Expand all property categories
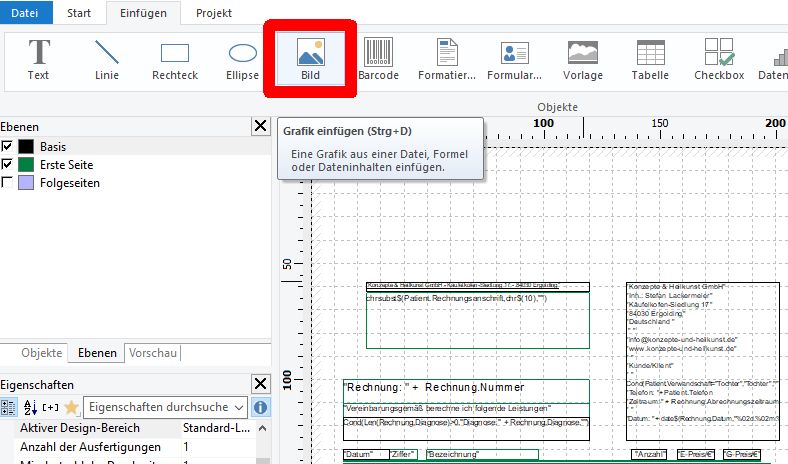Viewport: 788px width, 464px height. coord(50,407)
